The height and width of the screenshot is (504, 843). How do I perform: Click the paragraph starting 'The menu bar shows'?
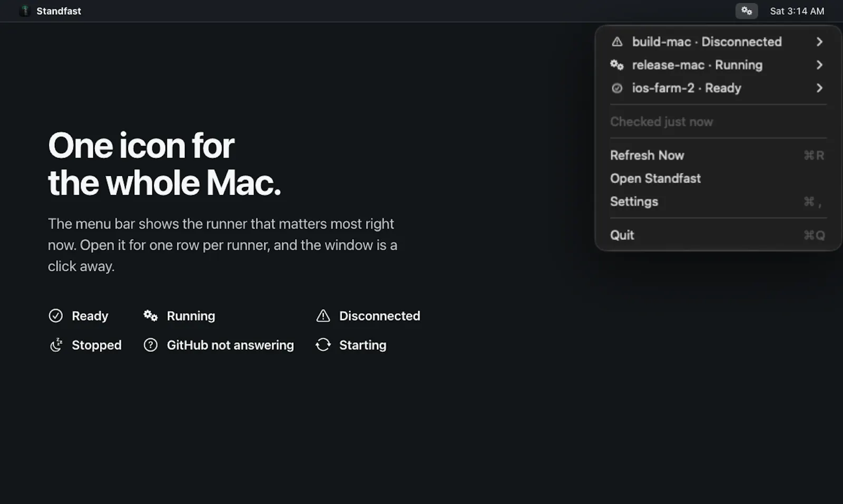coord(222,245)
